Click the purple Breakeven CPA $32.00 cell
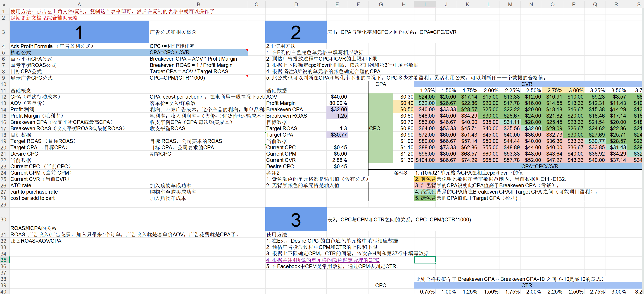Image resolution: width=644 pixels, height=294 pixels. [x=337, y=109]
